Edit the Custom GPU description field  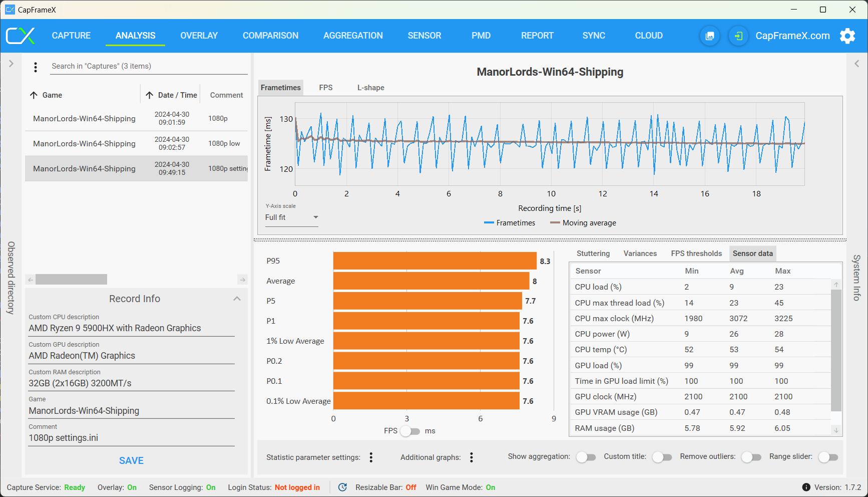tap(132, 356)
